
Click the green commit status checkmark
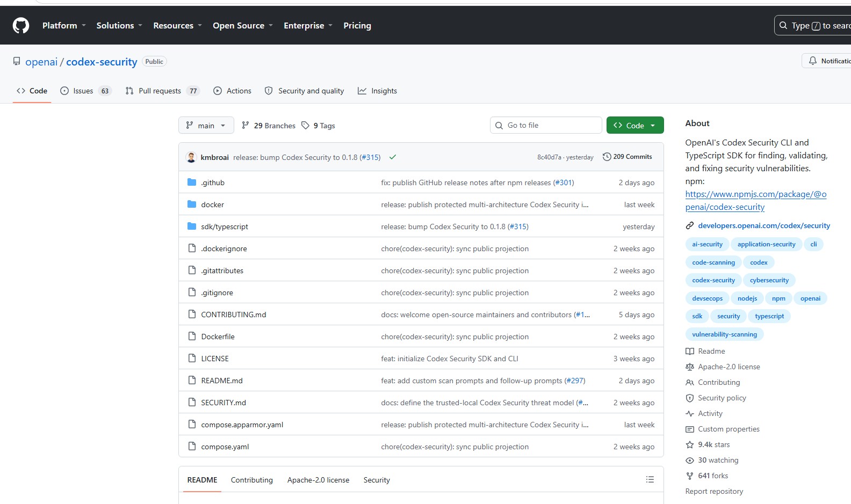pos(393,157)
